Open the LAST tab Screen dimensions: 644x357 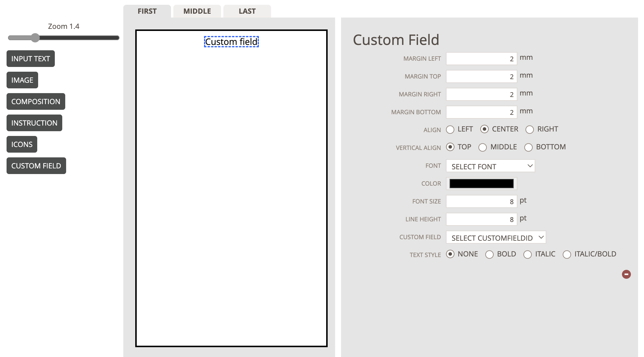point(247,11)
